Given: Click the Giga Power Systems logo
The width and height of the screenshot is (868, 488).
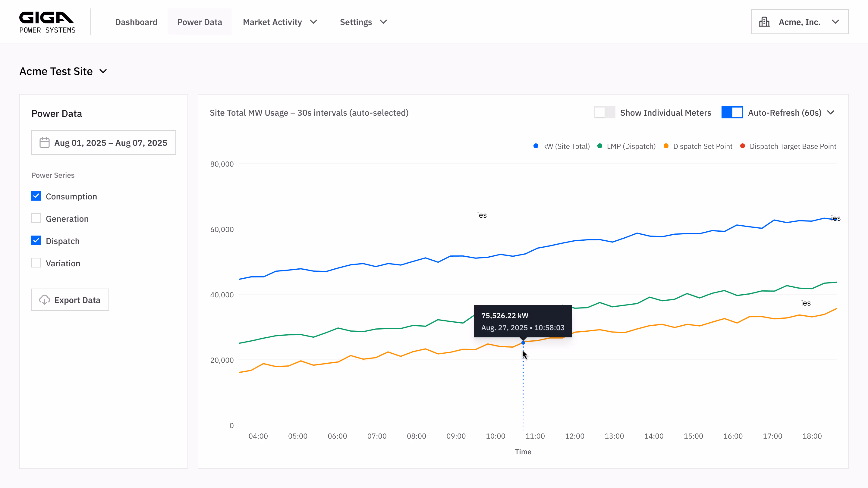Looking at the screenshot, I should coord(47,22).
